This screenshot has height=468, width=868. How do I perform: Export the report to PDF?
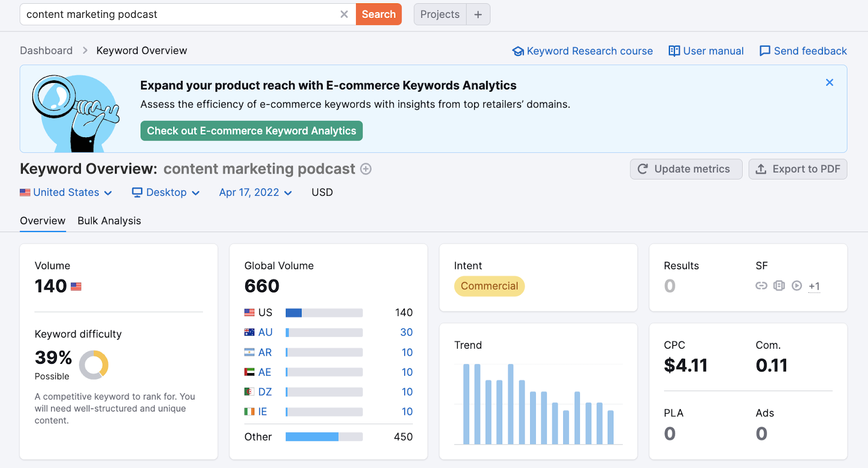[797, 169]
